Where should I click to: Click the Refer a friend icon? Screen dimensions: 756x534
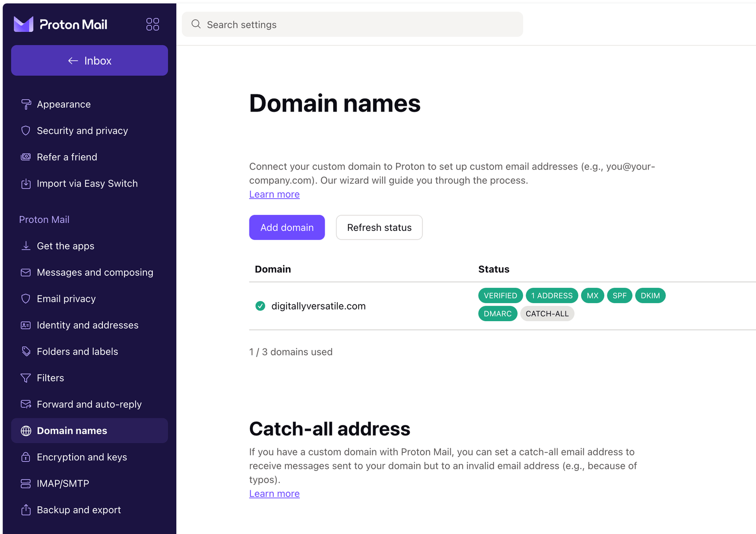coord(26,157)
